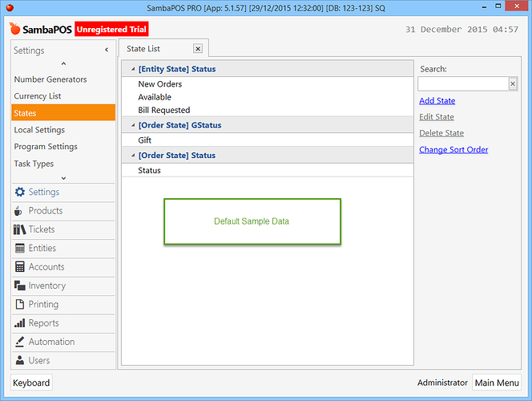Image resolution: width=532 pixels, height=401 pixels.
Task: Select Currency List in settings list
Action: click(63, 96)
